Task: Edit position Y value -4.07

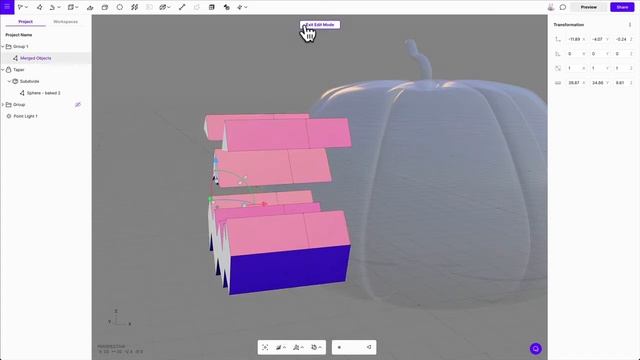Action: [x=600, y=39]
